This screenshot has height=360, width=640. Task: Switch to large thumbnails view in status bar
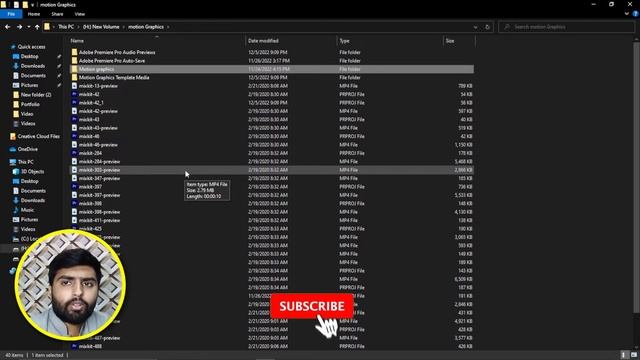point(633,355)
